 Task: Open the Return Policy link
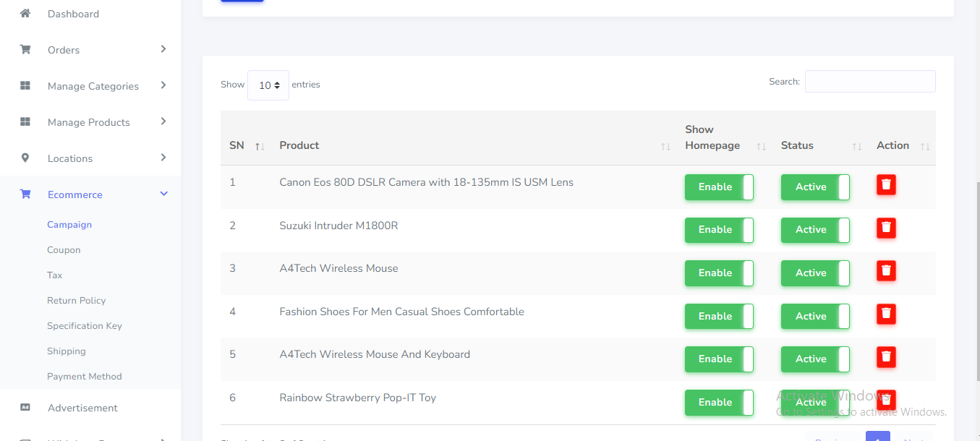click(x=77, y=301)
